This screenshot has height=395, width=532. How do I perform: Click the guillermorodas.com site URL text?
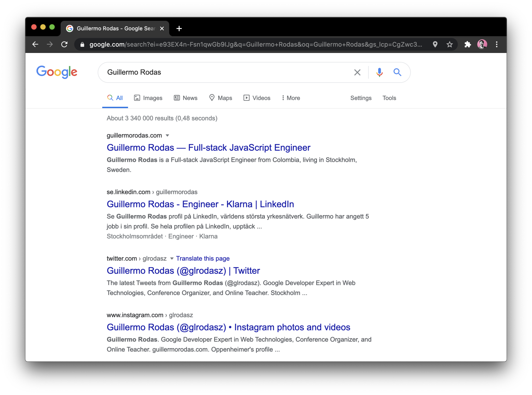point(134,135)
